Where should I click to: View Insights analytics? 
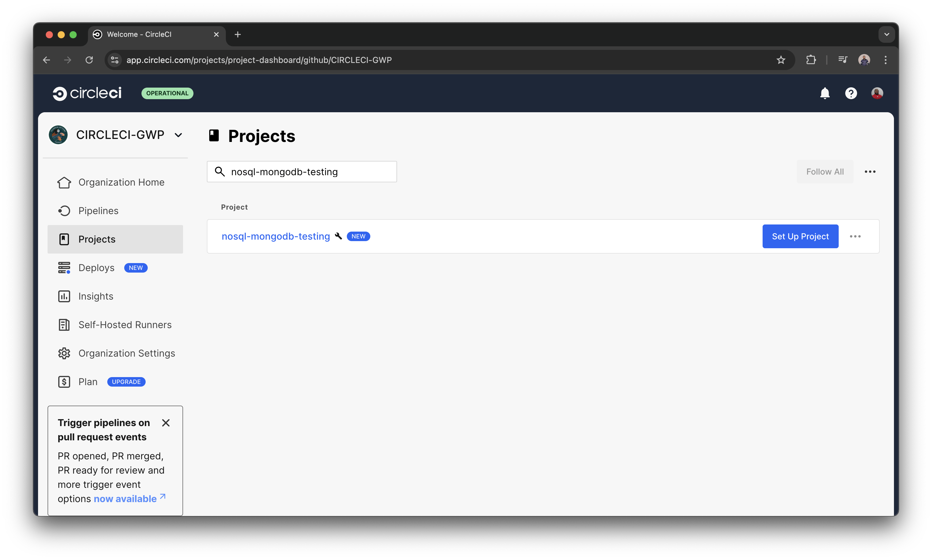[x=96, y=296]
